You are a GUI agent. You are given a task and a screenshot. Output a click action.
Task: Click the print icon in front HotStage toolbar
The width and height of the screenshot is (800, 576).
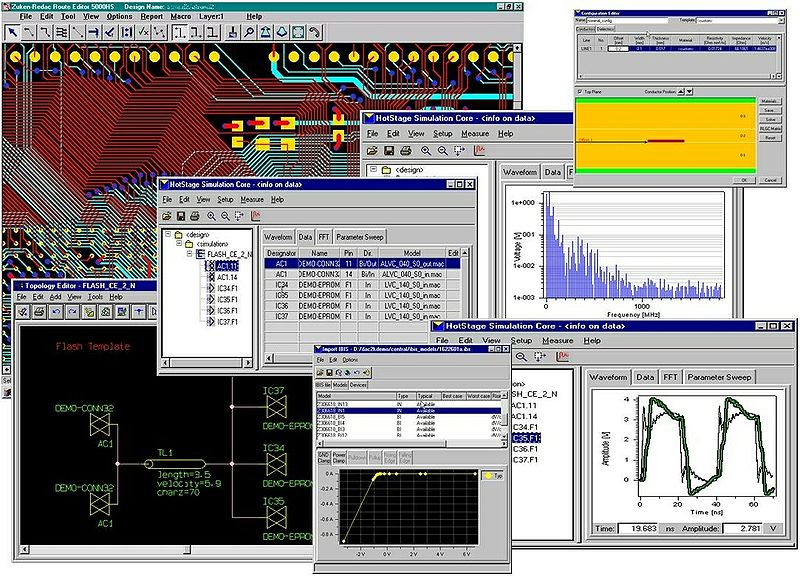(x=197, y=216)
